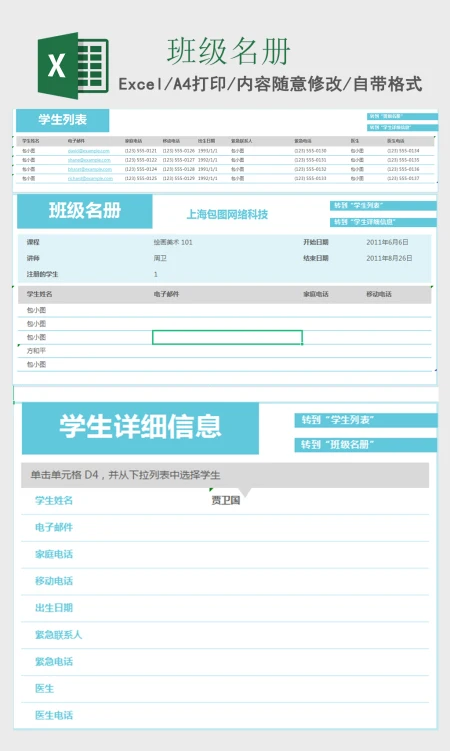Click 转到 "学生列表" in the 班级名册 sheet
Image resolution: width=450 pixels, height=751 pixels.
pos(383,205)
